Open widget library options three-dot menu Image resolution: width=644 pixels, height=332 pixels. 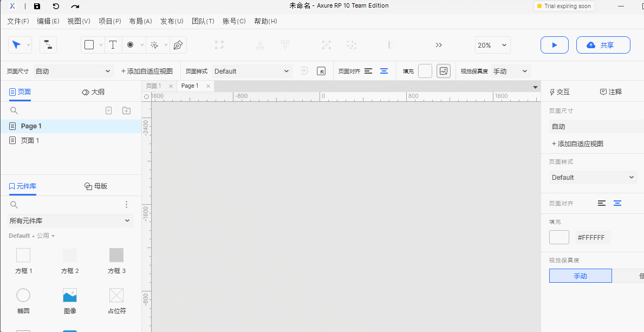pyautogui.click(x=127, y=204)
